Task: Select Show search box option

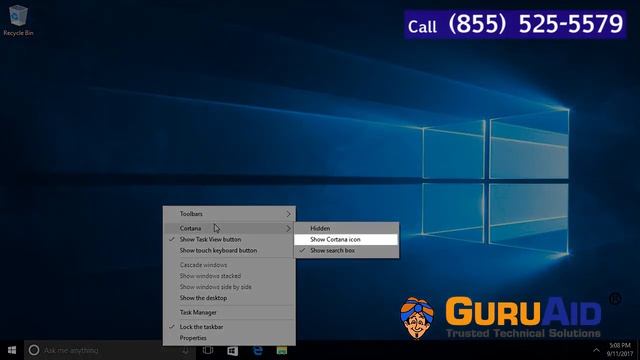Action: tap(346, 251)
